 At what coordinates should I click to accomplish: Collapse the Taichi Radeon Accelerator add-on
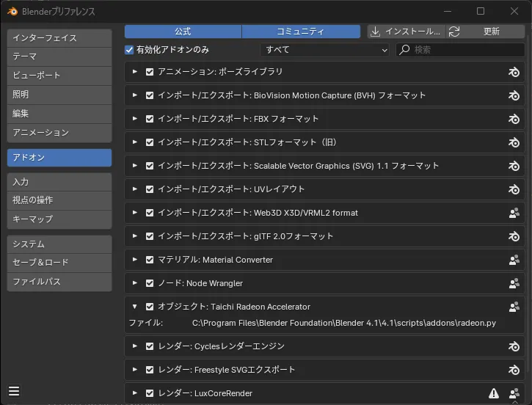click(x=135, y=307)
